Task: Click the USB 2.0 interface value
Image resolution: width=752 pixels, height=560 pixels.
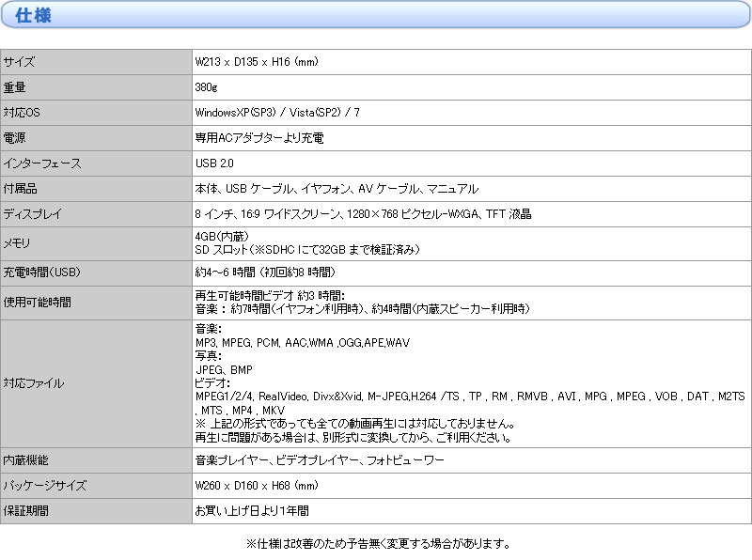Action: tap(214, 163)
